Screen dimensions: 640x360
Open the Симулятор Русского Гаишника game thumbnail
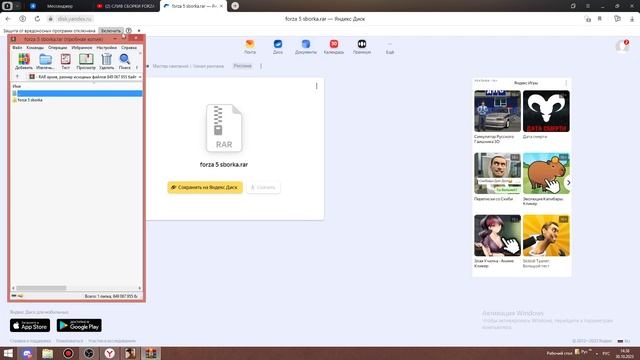[x=497, y=111]
